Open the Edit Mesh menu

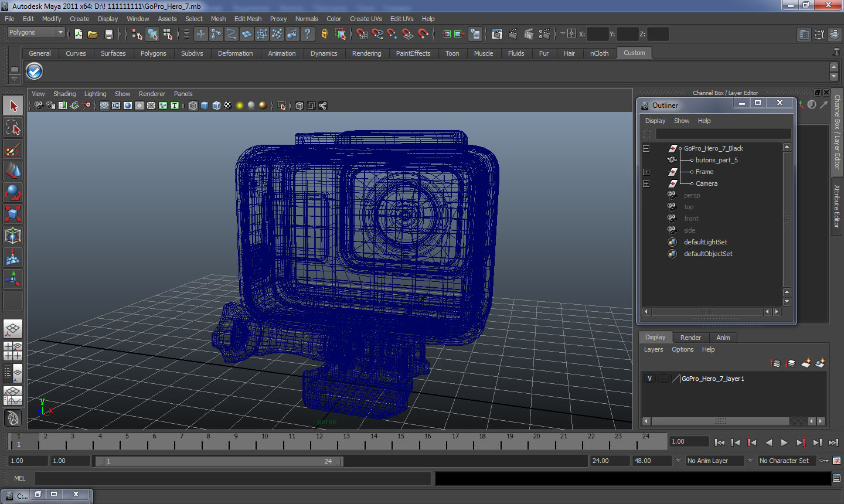coord(248,19)
